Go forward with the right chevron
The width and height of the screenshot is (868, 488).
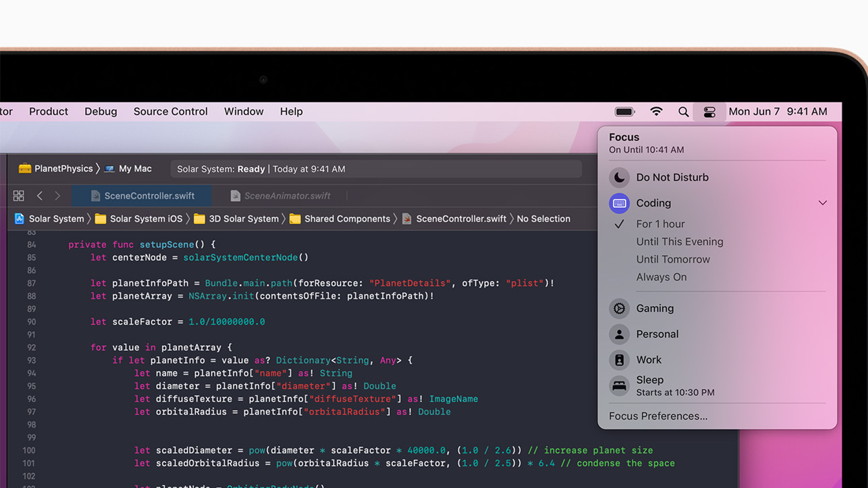click(58, 196)
